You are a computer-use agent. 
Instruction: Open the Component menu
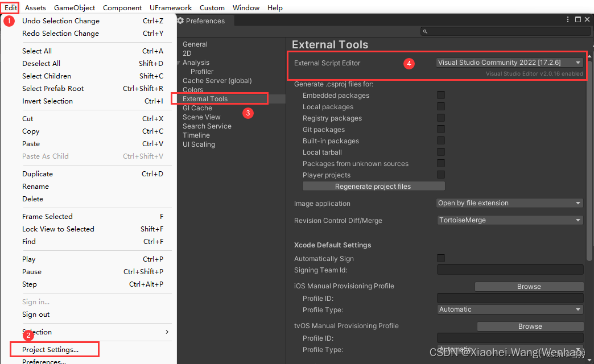coord(122,7)
